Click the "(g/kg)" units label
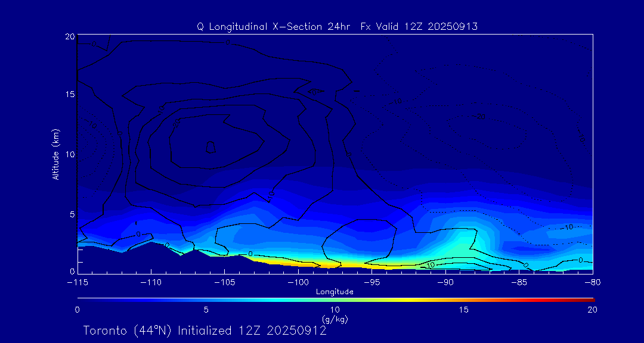The height and width of the screenshot is (343, 644). pos(335,319)
